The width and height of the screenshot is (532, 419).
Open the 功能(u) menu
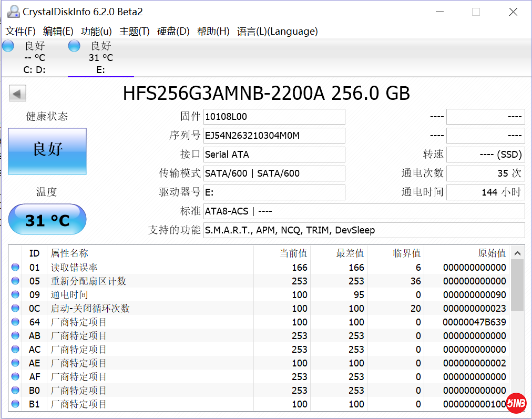[x=95, y=32]
